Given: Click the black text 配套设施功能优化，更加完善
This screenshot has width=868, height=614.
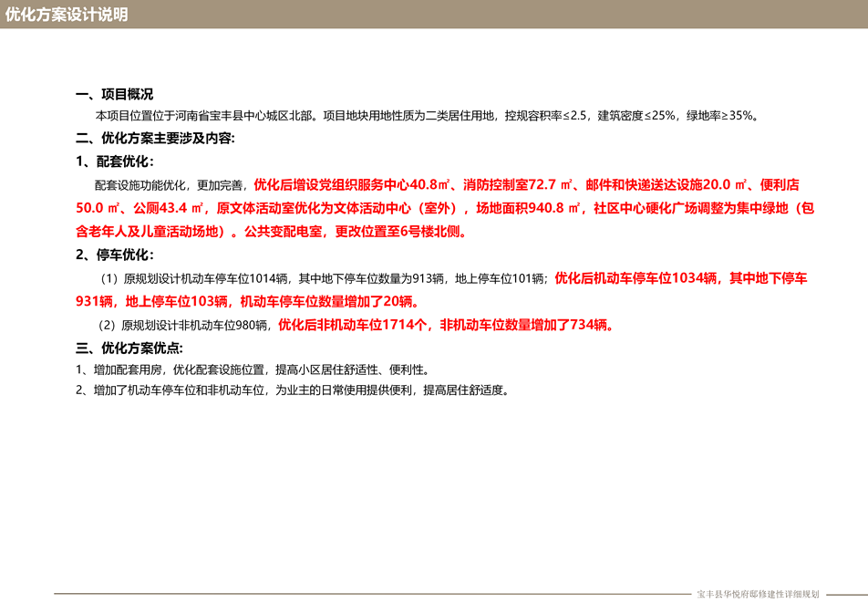Looking at the screenshot, I should (x=169, y=185).
